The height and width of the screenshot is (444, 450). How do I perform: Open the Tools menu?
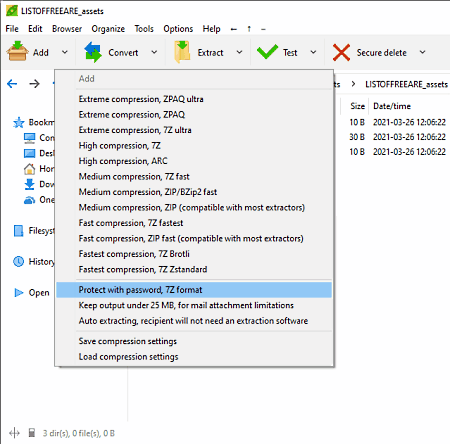(144, 29)
